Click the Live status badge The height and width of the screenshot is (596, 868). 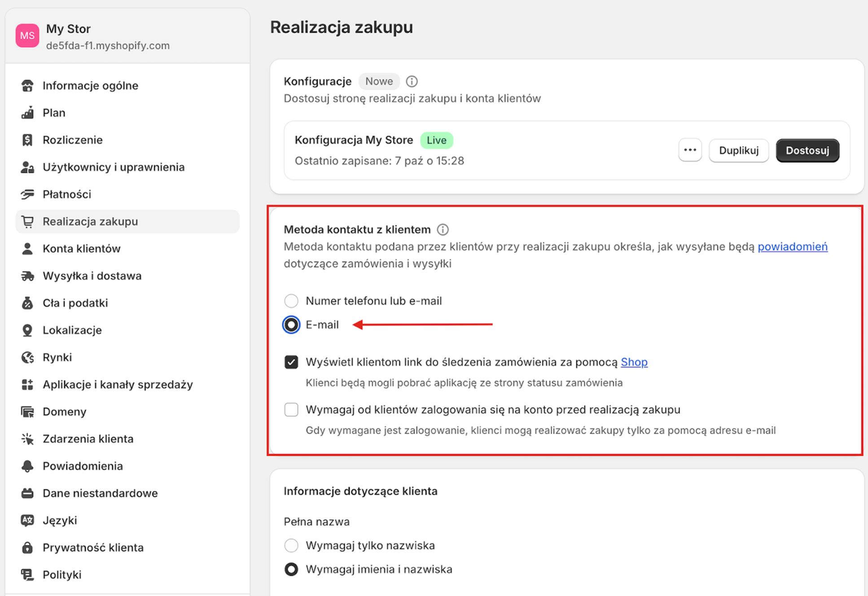[436, 140]
